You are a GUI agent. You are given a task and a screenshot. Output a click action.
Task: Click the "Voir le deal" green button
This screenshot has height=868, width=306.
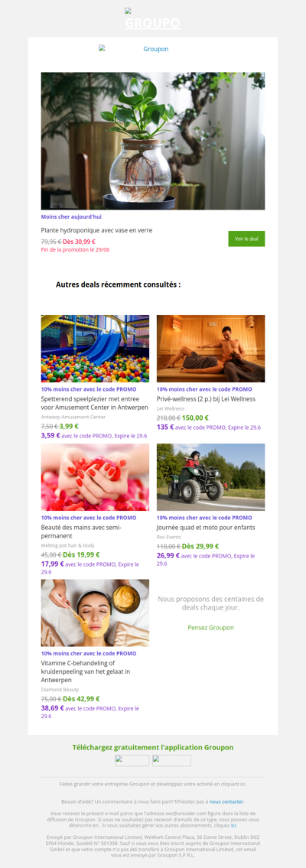pos(246,239)
